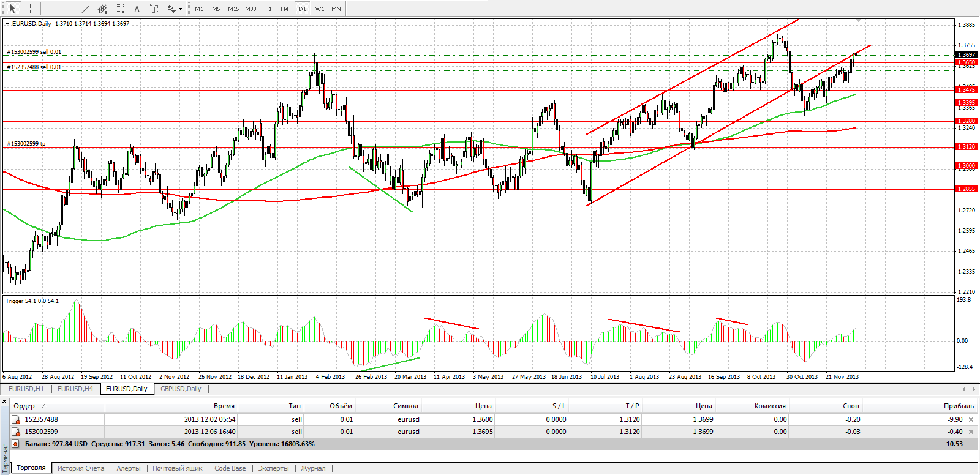Open the История Счета tab
The image size is (980, 475).
click(81, 468)
